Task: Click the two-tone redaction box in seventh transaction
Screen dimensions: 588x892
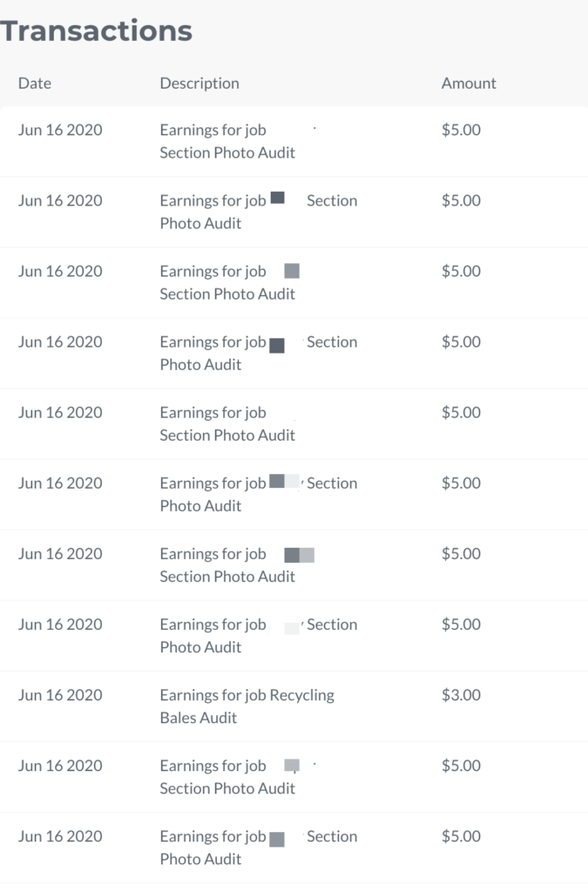Action: (x=299, y=555)
